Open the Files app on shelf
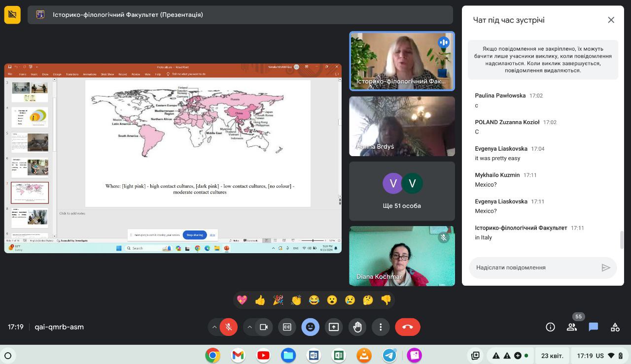The width and height of the screenshot is (631, 364). tap(288, 355)
